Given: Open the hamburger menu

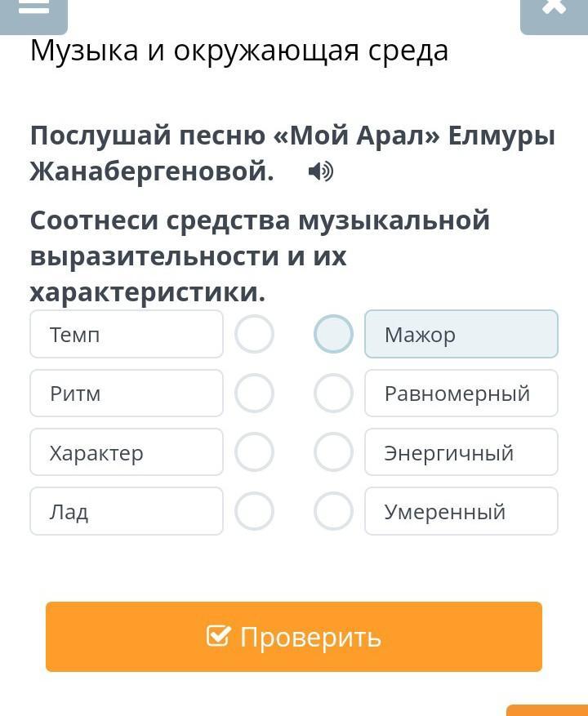Looking at the screenshot, I should coord(33,10).
